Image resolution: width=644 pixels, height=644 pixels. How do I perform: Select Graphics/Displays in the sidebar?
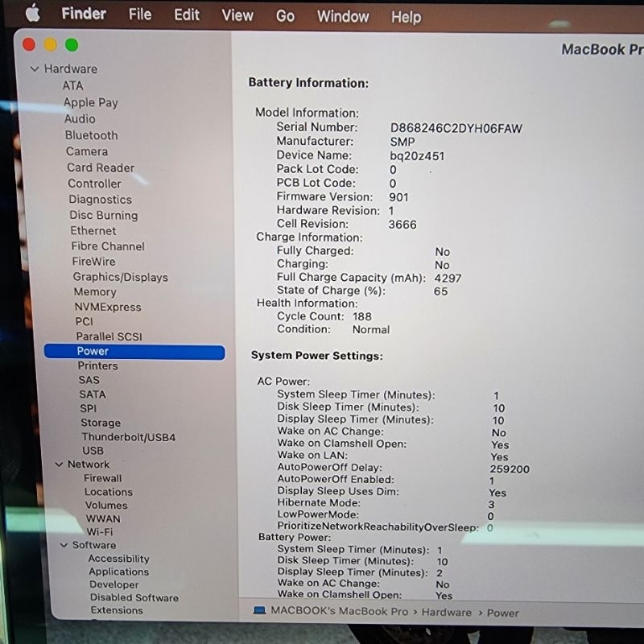[x=120, y=277]
